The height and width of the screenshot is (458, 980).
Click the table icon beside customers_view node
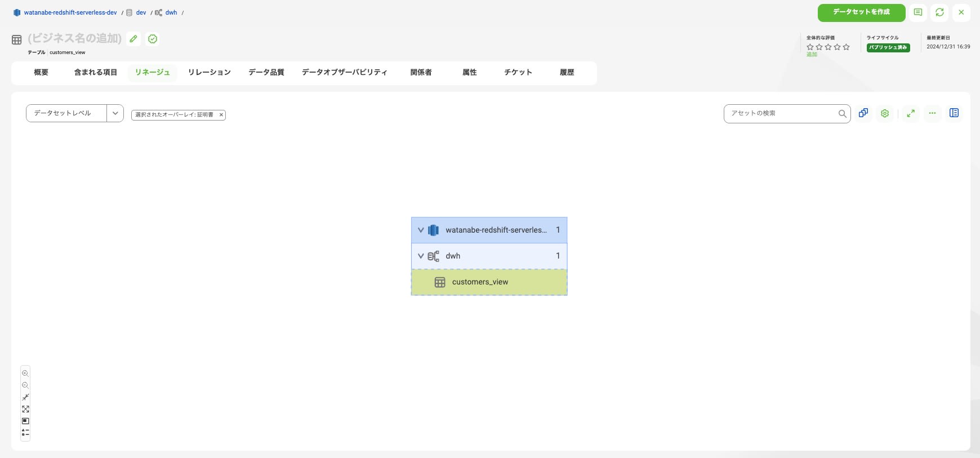440,282
